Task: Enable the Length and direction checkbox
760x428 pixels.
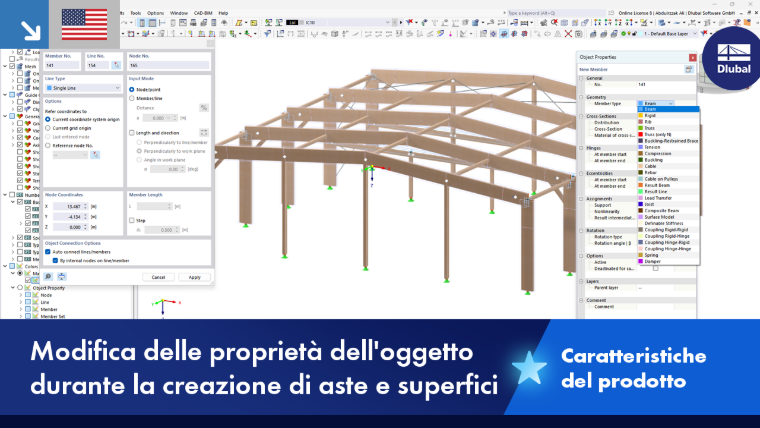Action: pos(132,133)
